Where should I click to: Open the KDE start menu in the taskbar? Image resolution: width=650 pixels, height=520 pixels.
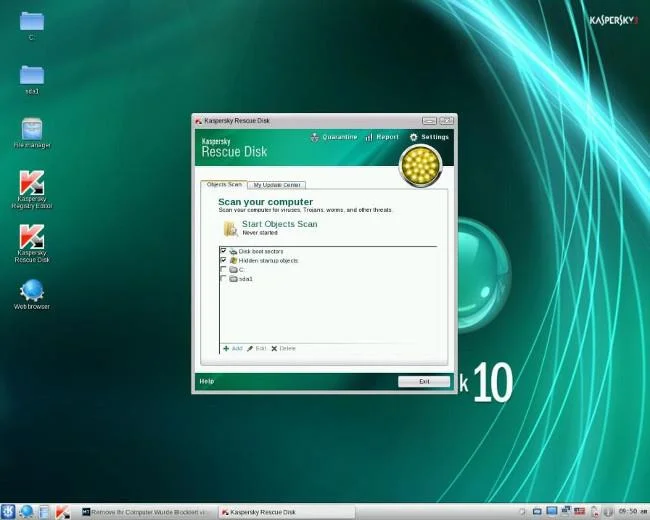pyautogui.click(x=8, y=512)
